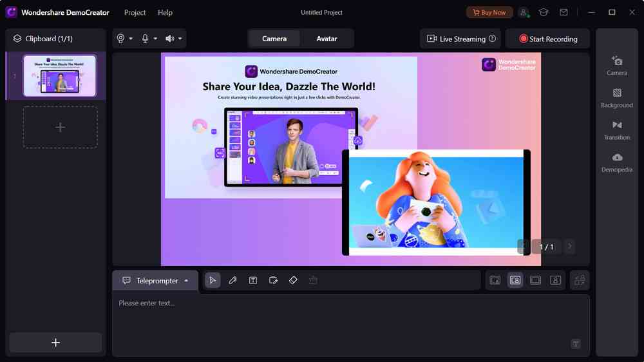This screenshot has width=644, height=362.
Task: Select the cursor pointer tool
Action: point(213,280)
